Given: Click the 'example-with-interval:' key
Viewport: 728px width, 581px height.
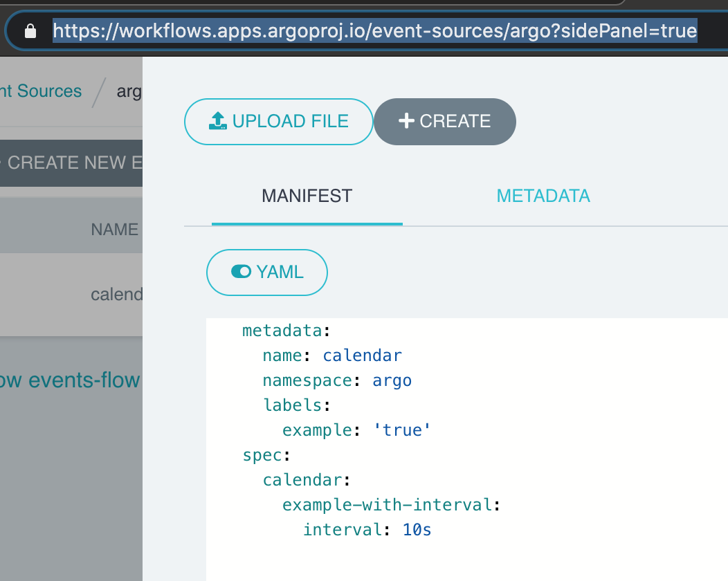Looking at the screenshot, I should click(392, 505).
